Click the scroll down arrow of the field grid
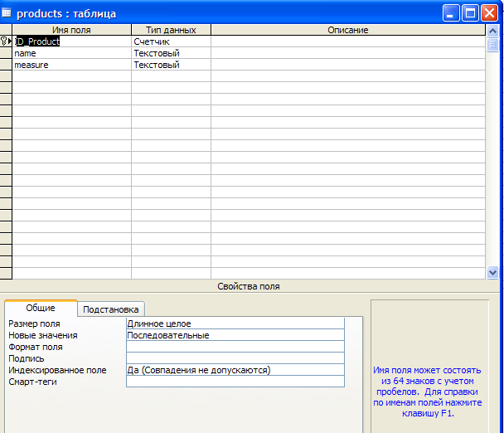The width and height of the screenshot is (504, 433). (492, 272)
